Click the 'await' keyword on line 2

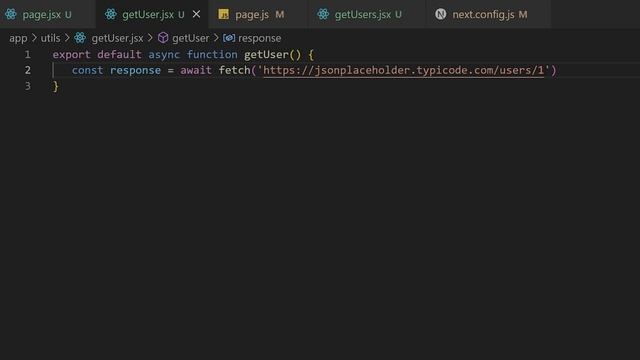196,71
